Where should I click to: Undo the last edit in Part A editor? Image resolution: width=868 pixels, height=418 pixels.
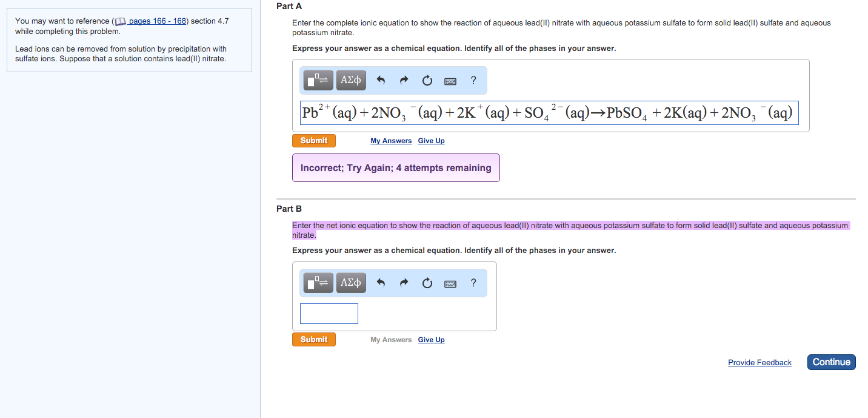[381, 79]
